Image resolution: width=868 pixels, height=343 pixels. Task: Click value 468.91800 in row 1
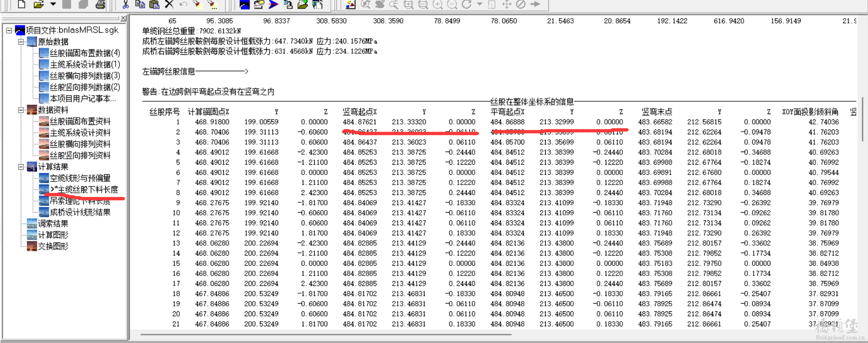(212, 122)
